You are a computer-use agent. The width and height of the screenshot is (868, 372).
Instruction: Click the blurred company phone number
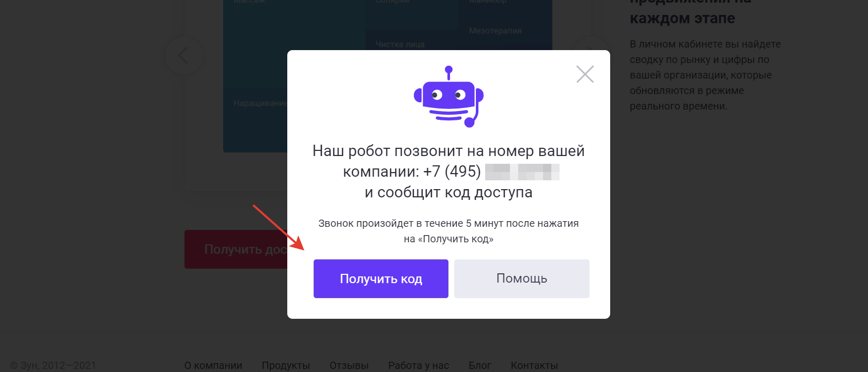coord(522,172)
